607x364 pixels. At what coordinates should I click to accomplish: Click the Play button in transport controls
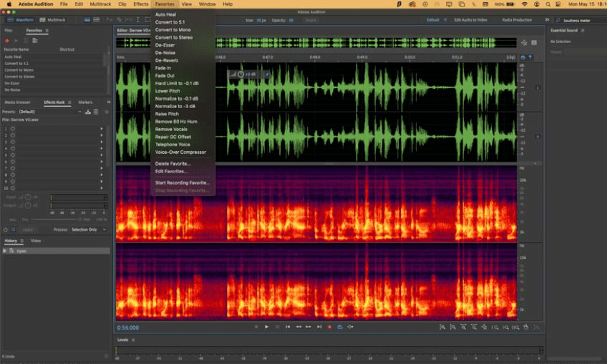266,327
